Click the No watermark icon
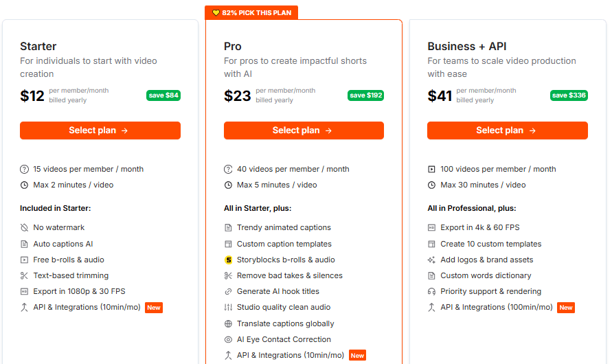The height and width of the screenshot is (364, 612). 24,227
